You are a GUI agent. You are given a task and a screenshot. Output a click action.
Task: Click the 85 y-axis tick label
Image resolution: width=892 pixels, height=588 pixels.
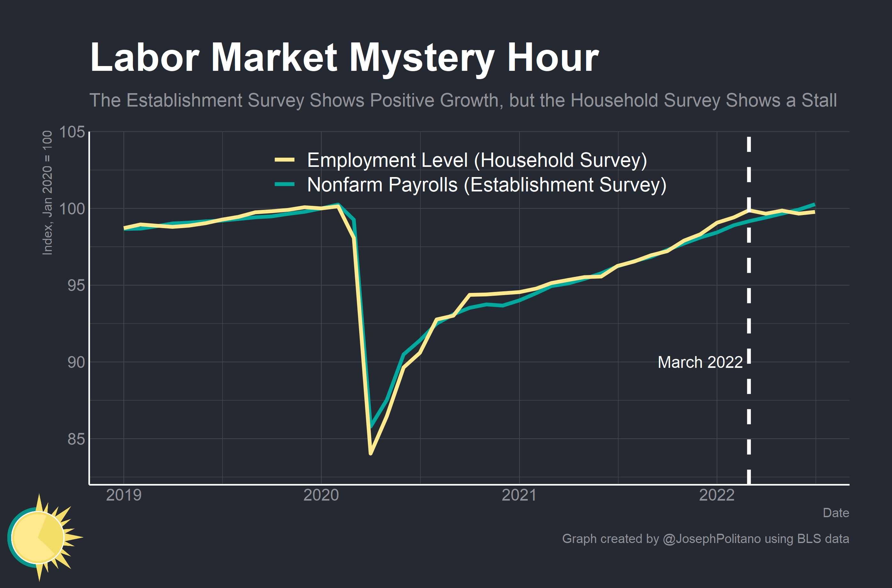(76, 439)
